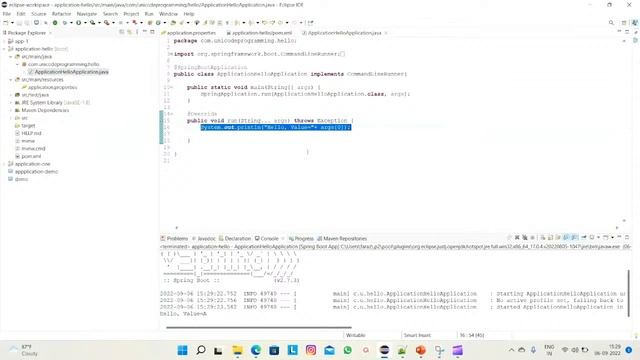Open the Progress view tab
The width and height of the screenshot is (640, 360).
[x=301, y=238]
